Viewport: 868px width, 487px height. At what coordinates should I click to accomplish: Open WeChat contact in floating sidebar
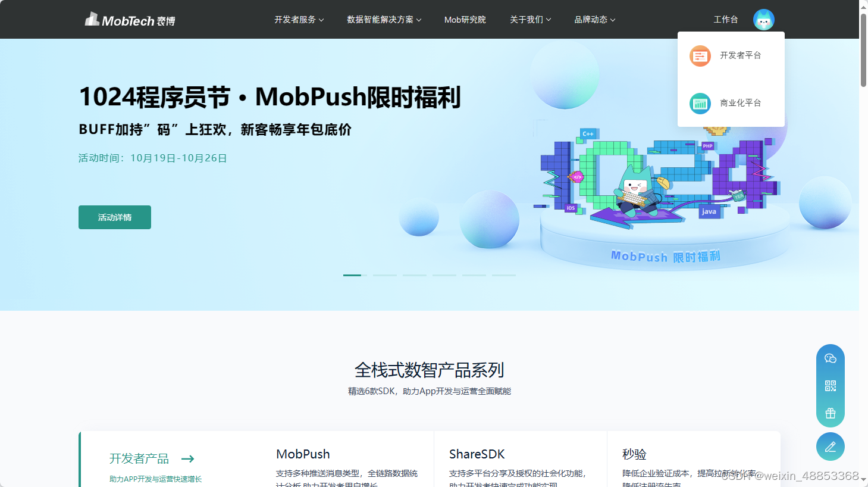831,358
